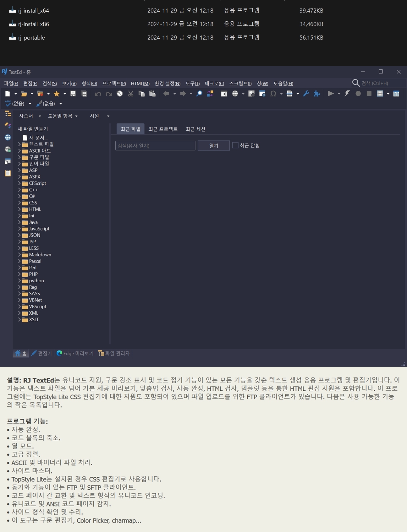Click the 검색 (Ctrl+H) search box
This screenshot has width=407, height=532.
pos(378,83)
